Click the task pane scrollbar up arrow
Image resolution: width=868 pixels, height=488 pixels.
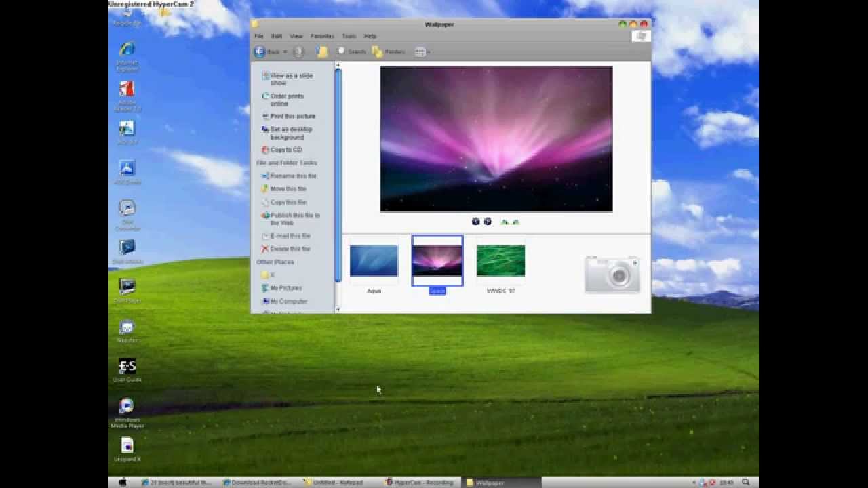tap(338, 66)
